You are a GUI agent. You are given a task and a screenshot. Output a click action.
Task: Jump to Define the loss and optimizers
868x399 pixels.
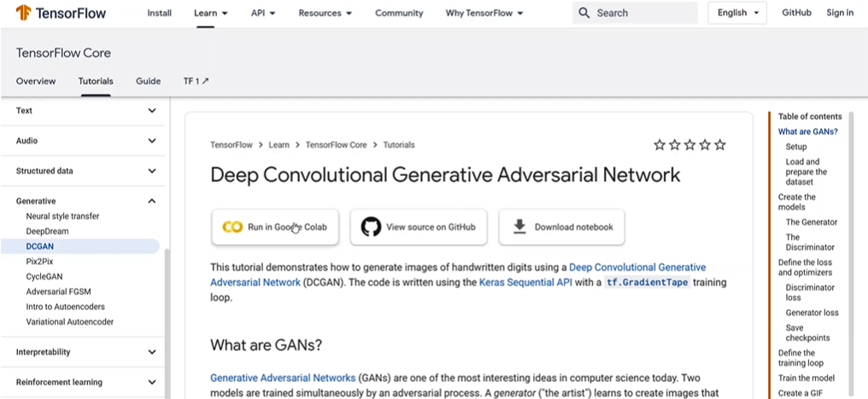point(805,267)
